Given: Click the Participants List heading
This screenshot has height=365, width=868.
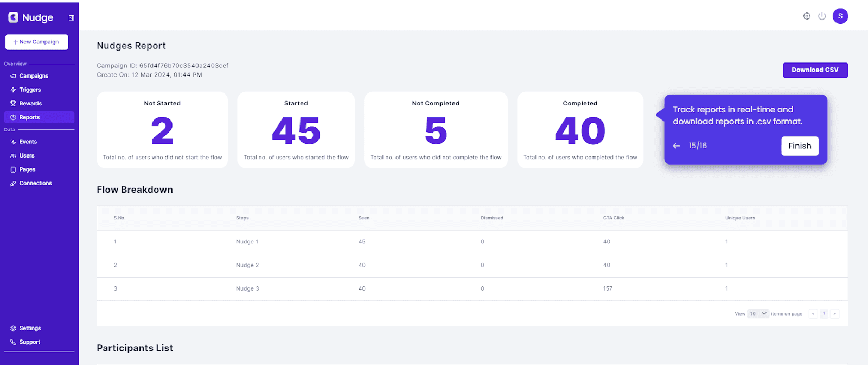Looking at the screenshot, I should tap(135, 348).
